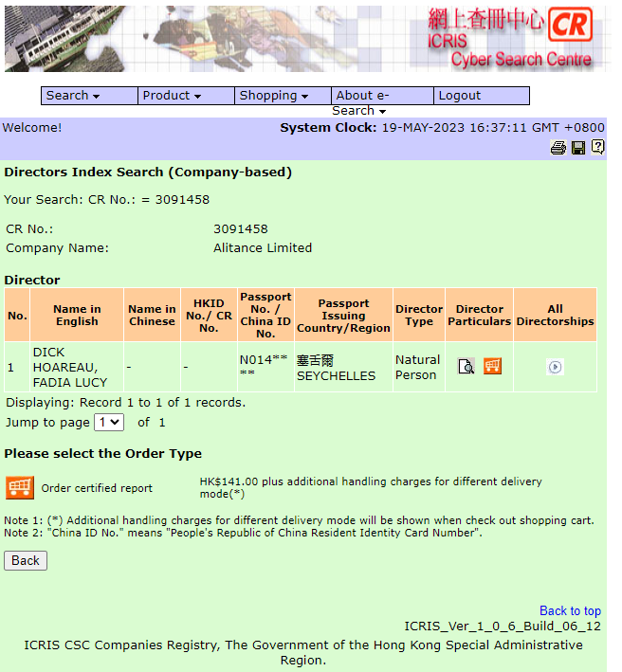Open the About e-Search menu
The width and height of the screenshot is (622, 672).
click(382, 96)
